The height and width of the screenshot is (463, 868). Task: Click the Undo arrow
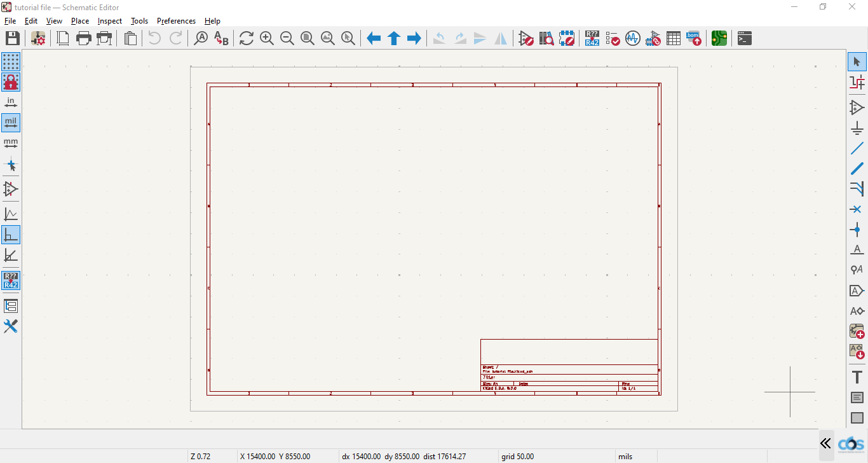coord(154,38)
